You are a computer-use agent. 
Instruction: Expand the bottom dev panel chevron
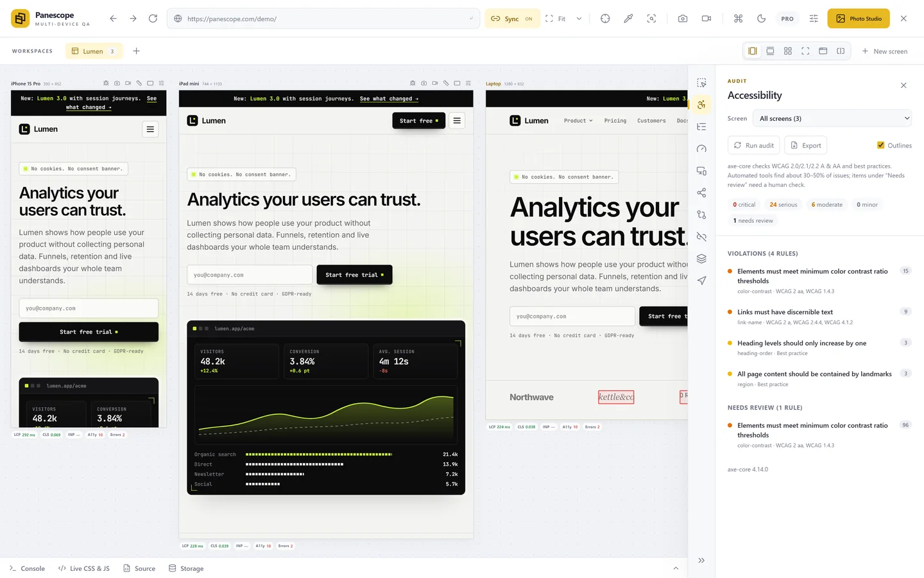coord(676,568)
